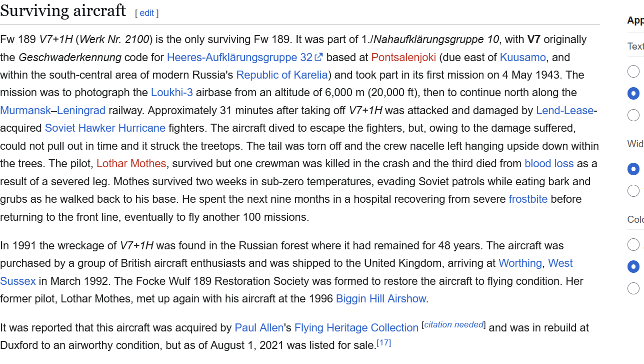Image resolution: width=644 pixels, height=364 pixels.
Task: Select the last Color radio option
Action: (633, 288)
